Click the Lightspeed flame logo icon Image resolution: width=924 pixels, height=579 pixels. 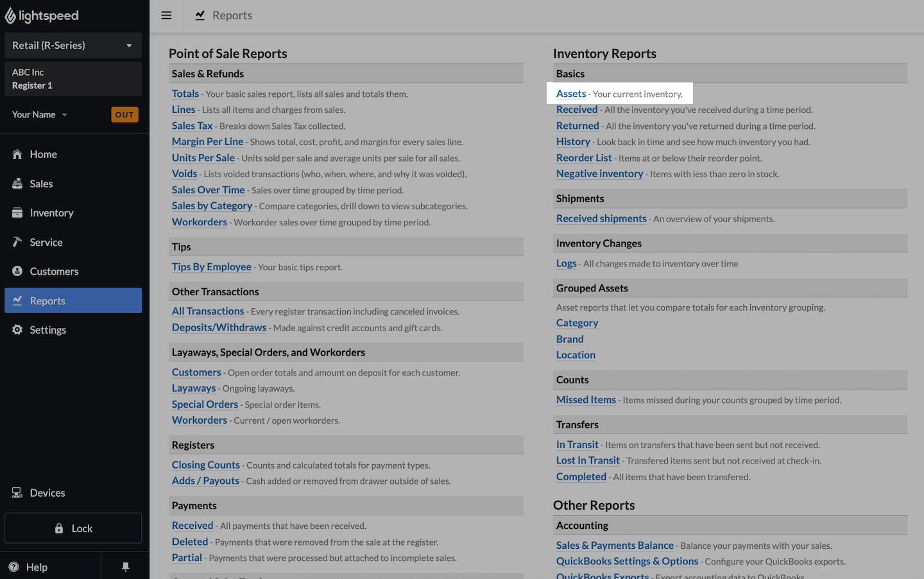(10, 15)
